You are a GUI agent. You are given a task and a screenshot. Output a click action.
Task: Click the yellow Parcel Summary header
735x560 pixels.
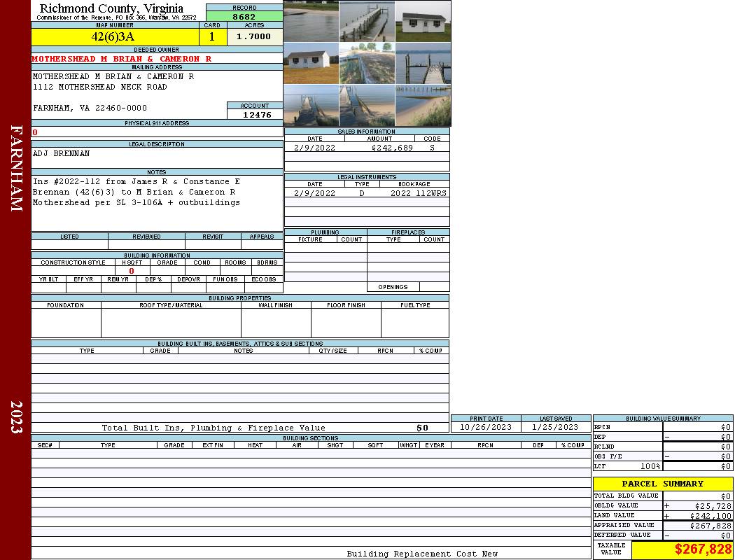(662, 484)
